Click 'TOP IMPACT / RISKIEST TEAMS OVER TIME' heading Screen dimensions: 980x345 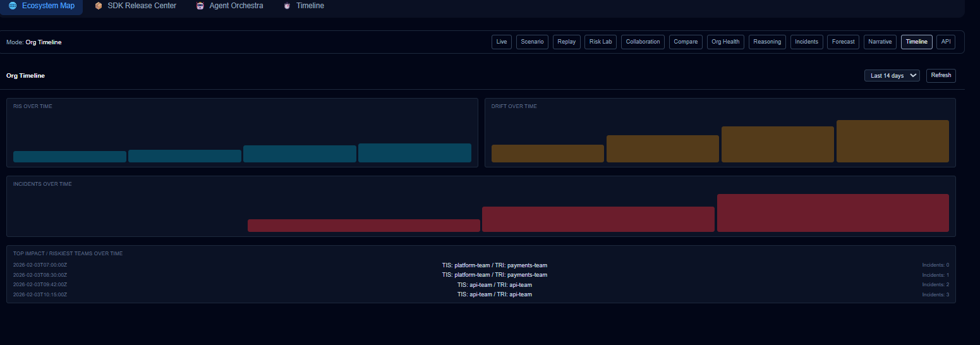[x=68, y=253]
